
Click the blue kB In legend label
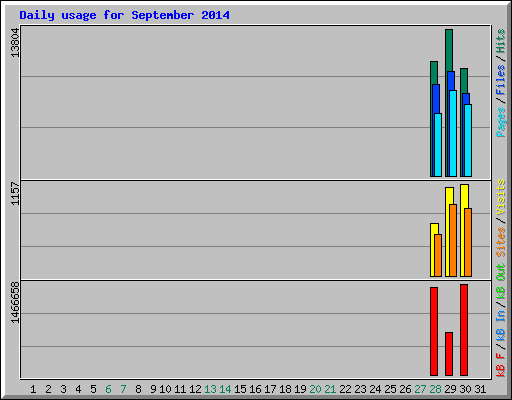click(x=501, y=325)
